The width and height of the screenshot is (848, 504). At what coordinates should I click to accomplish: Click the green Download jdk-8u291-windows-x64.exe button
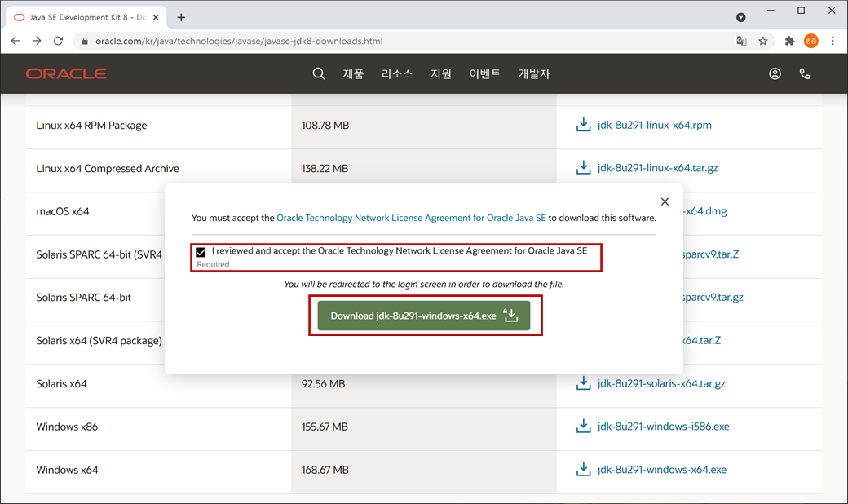[424, 316]
